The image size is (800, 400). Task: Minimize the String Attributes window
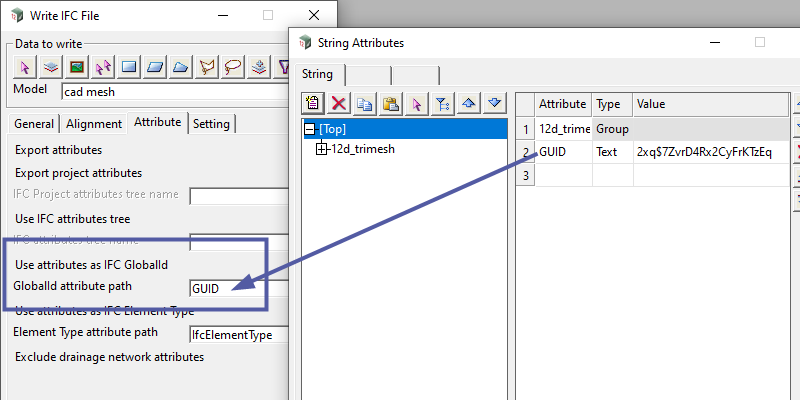point(715,42)
